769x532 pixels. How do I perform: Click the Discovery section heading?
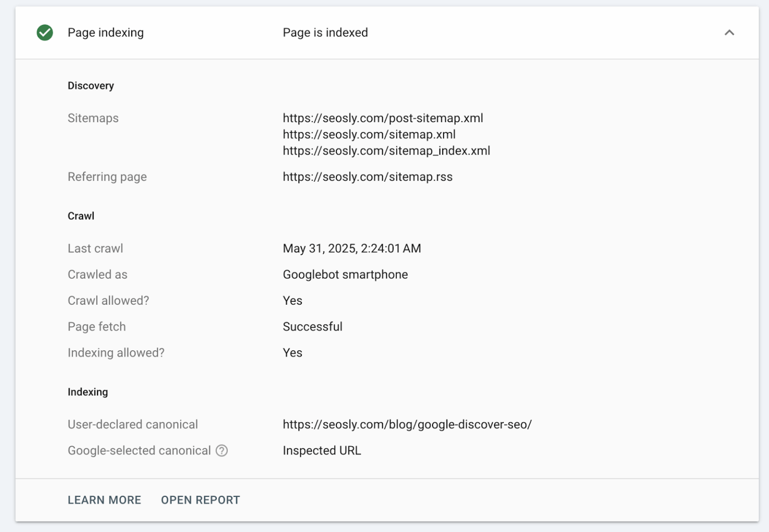91,86
